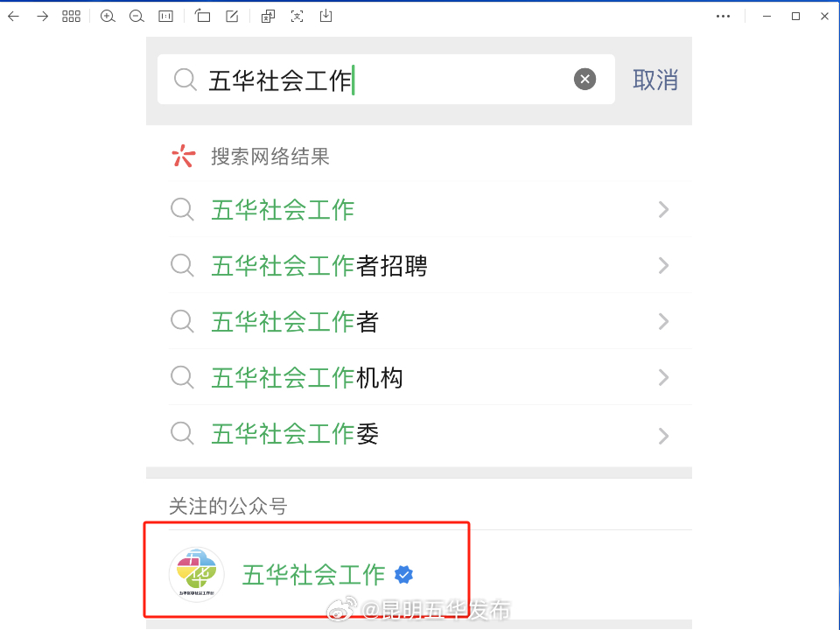Click the image translate icon
Screen dimensions: 840x630
(x=267, y=16)
